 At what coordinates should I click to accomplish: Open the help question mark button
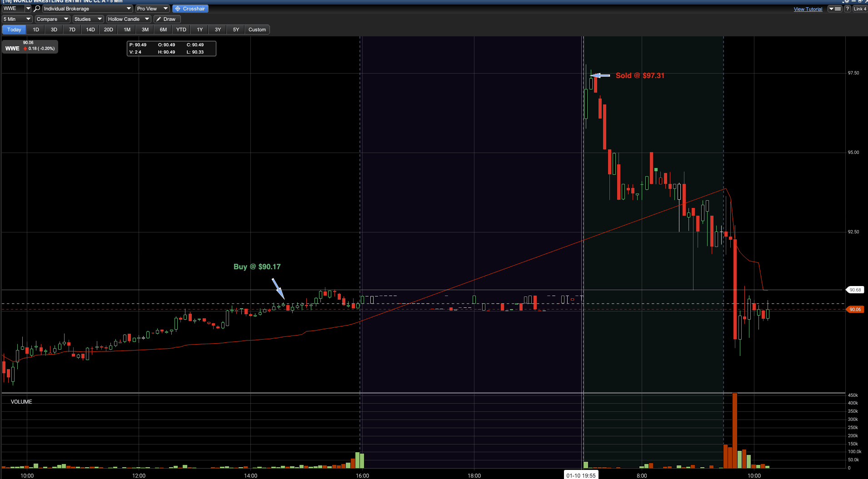pos(848,9)
